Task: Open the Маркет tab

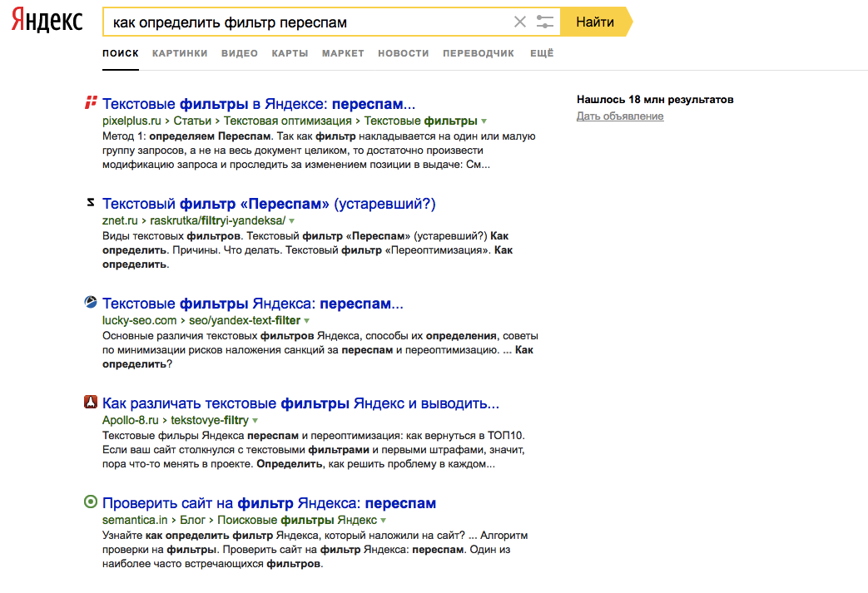Action: pos(343,53)
